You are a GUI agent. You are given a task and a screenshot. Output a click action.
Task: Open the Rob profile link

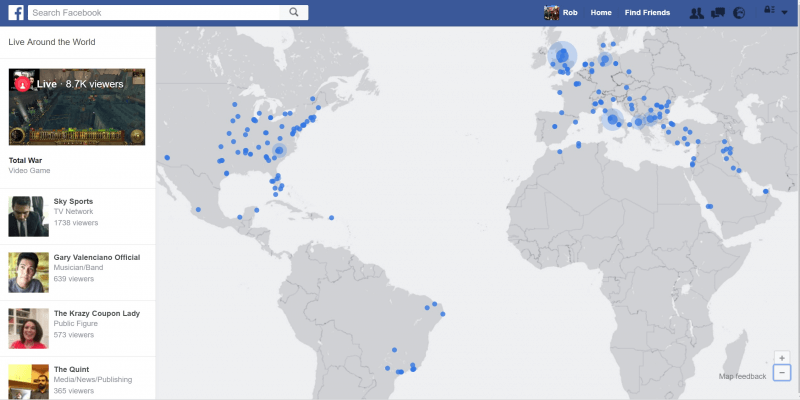coord(570,13)
